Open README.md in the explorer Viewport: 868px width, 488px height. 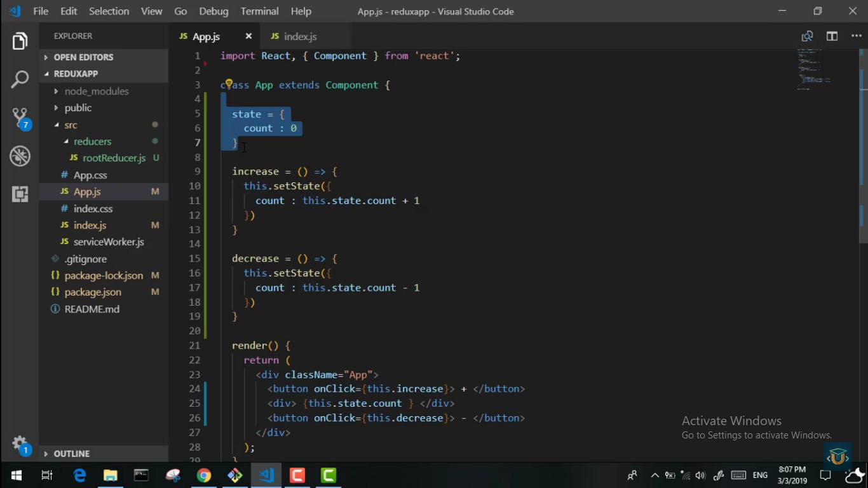click(104, 309)
